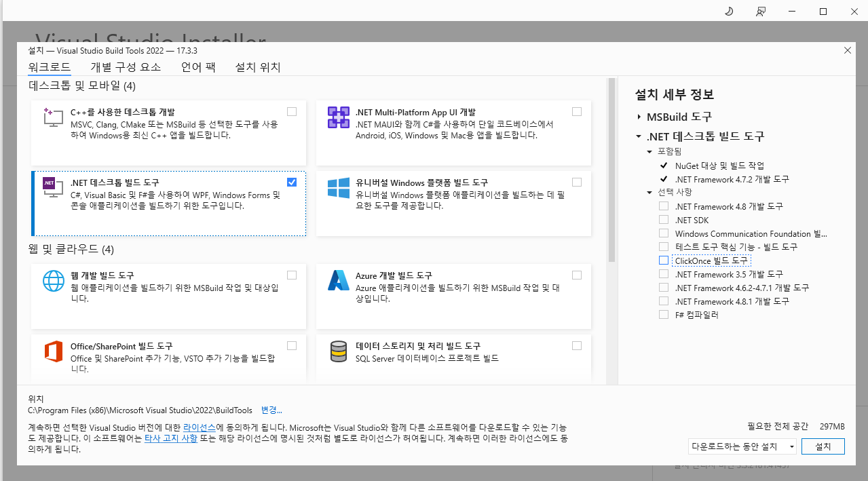This screenshot has height=481, width=868.
Task: Open the 다운로드하는 동안 설치 dropdown
Action: point(742,446)
